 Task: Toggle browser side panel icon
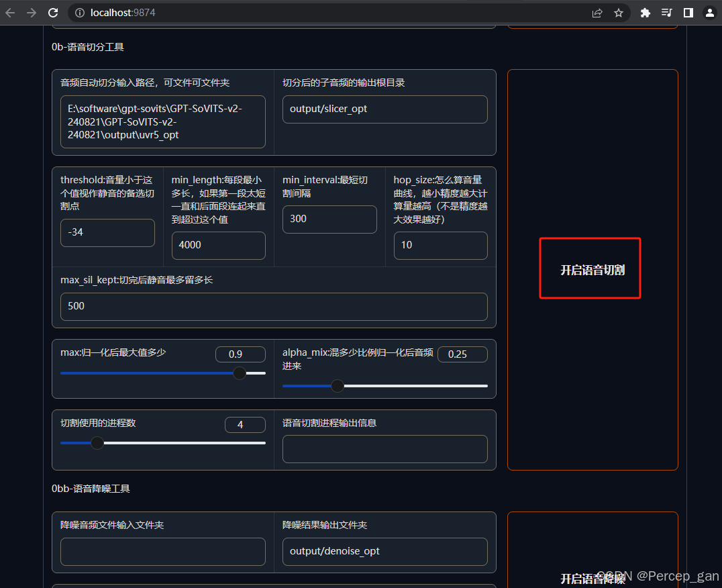pos(688,13)
